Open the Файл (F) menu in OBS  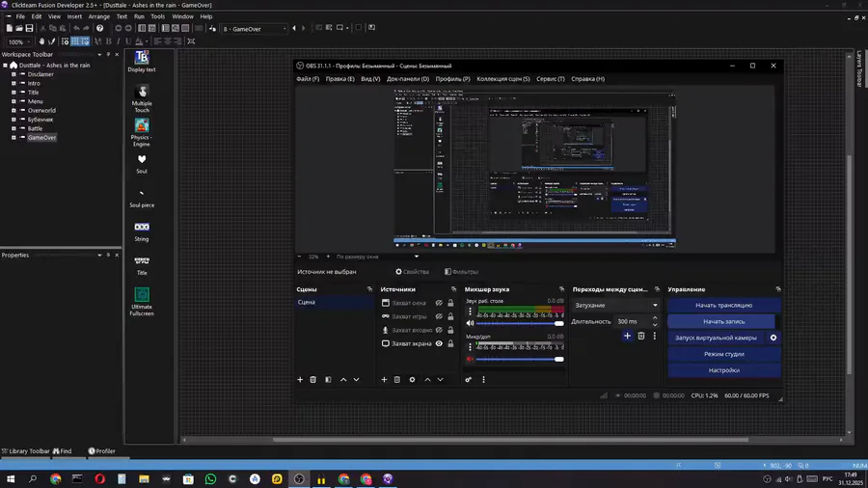308,79
